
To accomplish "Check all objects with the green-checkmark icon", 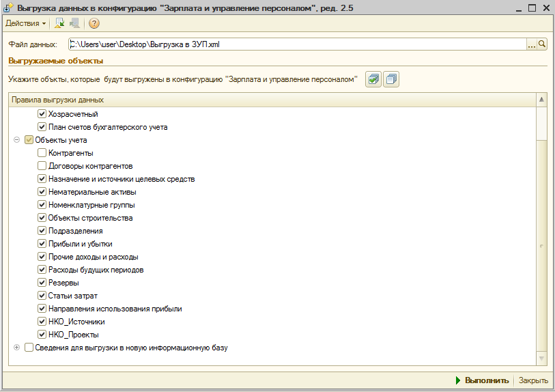I will [x=373, y=79].
